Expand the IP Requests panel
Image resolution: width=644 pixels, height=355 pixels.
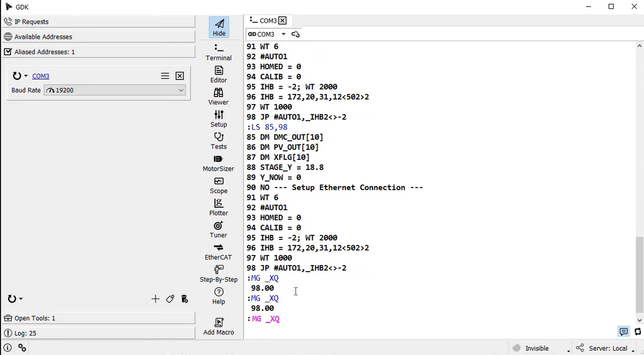coord(98,22)
